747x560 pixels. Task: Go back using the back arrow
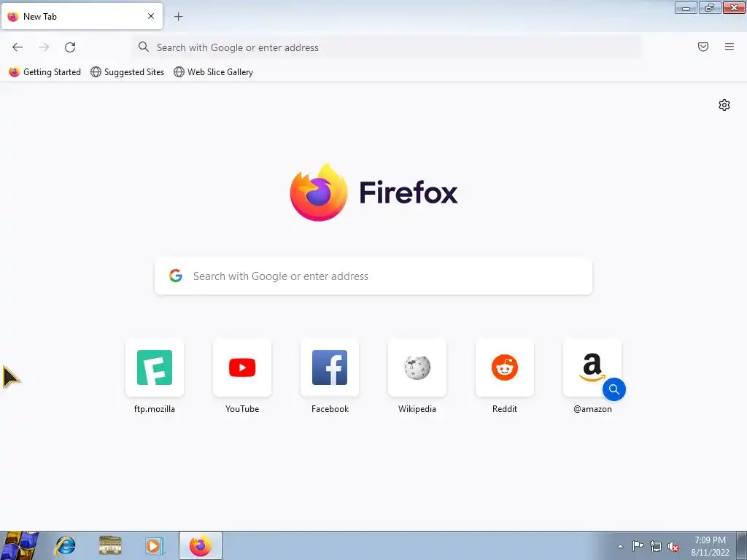18,47
